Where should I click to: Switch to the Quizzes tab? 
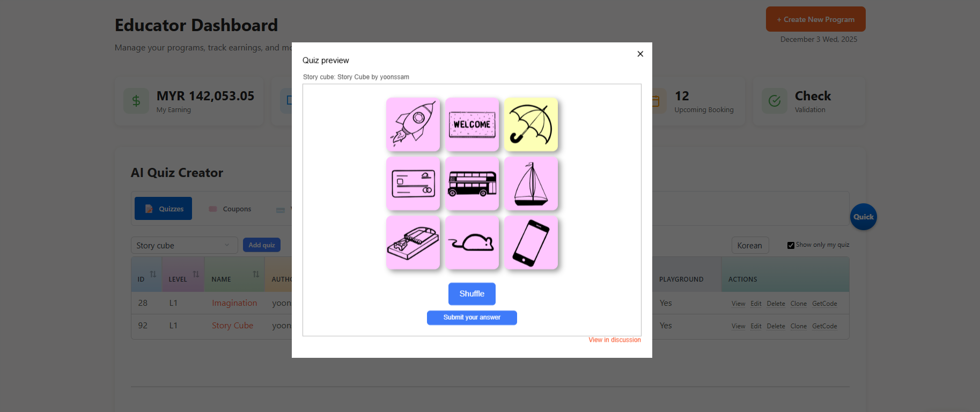163,209
